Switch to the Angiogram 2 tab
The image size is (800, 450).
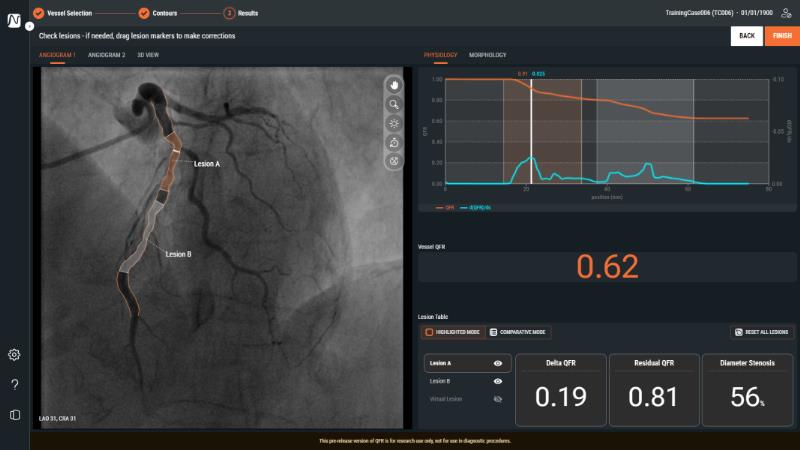(107, 55)
